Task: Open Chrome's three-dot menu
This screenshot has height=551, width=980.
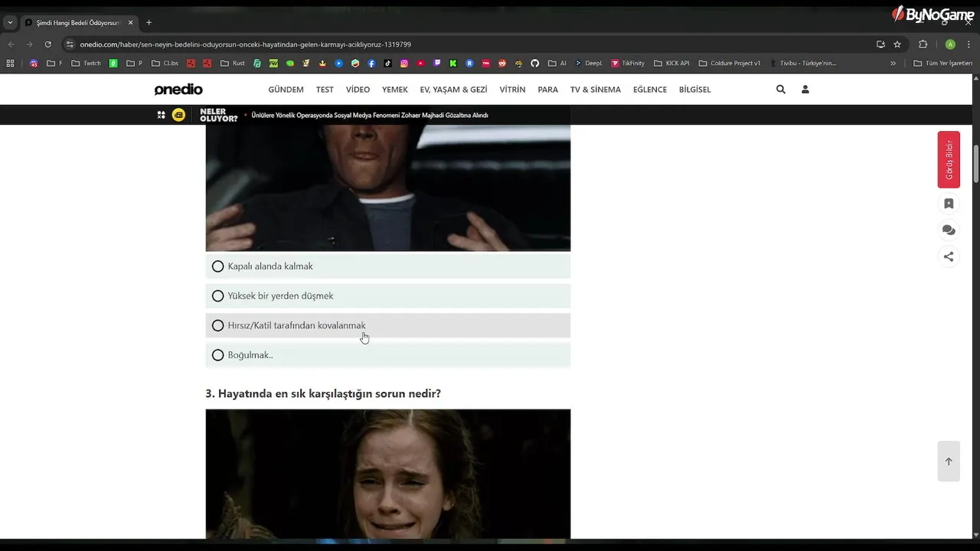Action: (969, 44)
